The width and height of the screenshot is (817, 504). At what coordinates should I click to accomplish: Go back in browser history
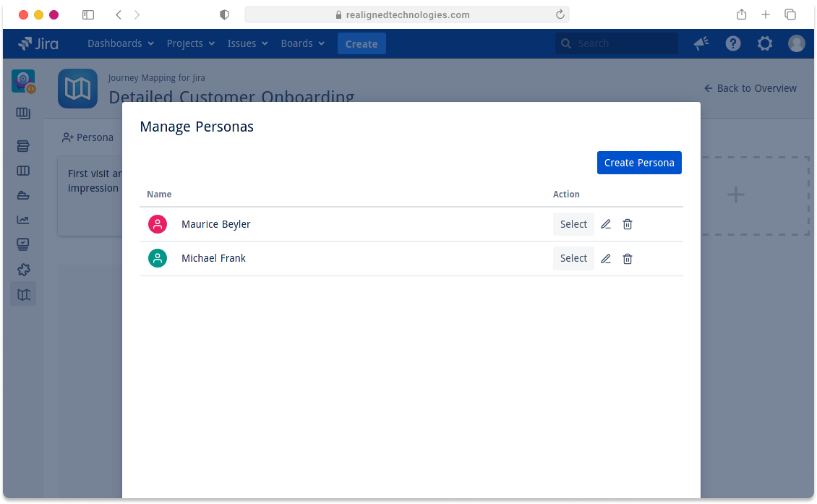coord(119,14)
